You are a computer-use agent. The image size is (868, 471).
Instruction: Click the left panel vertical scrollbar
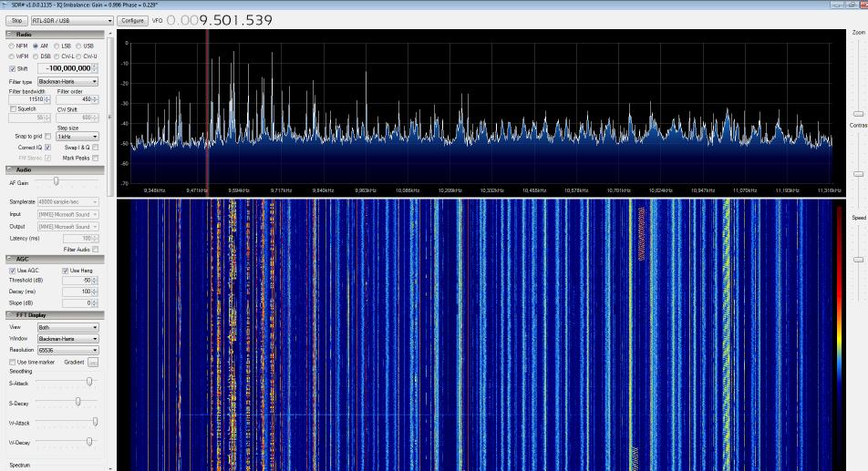pos(110,116)
